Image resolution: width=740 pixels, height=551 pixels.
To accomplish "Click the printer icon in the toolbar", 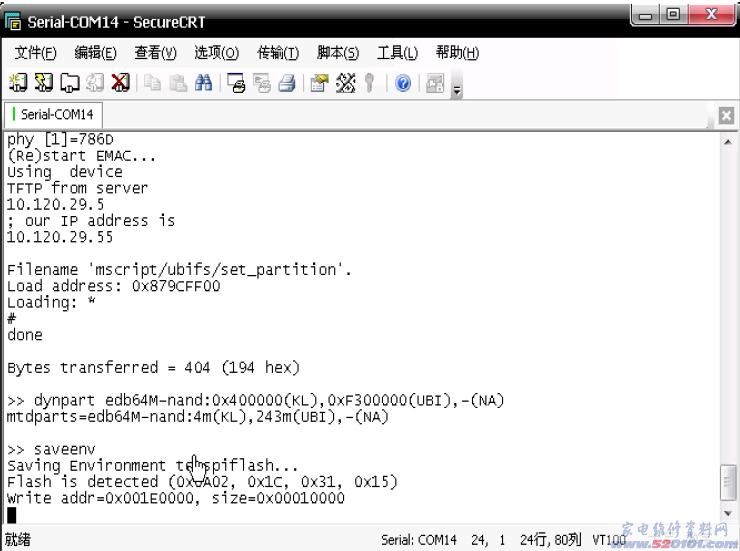I will pyautogui.click(x=281, y=85).
